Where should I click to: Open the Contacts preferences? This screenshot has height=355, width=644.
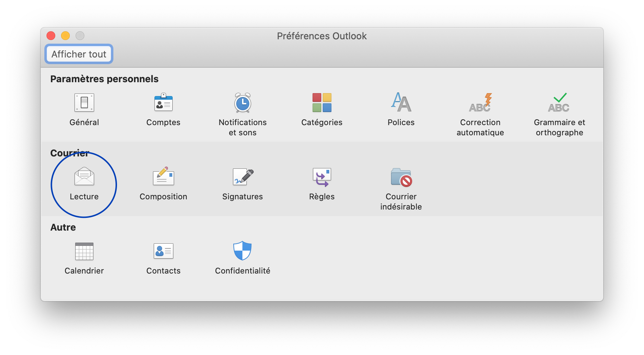[163, 251]
